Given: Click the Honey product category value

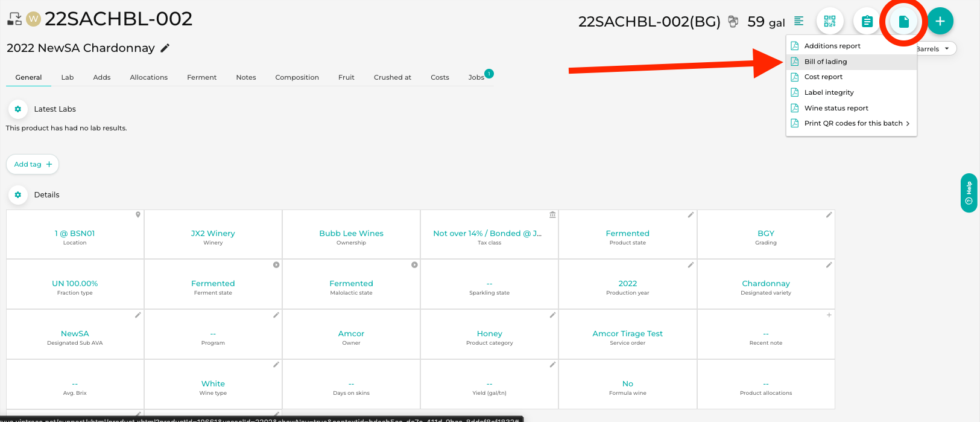Looking at the screenshot, I should click(x=489, y=334).
